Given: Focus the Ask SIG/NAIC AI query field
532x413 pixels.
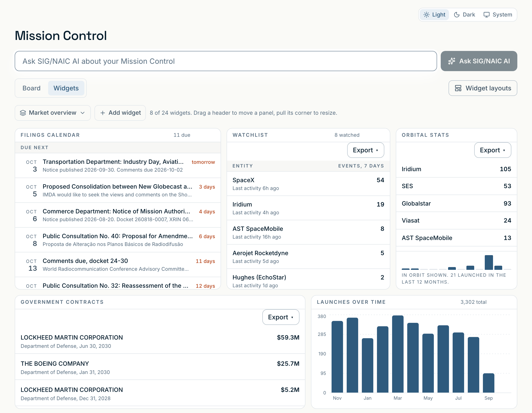Looking at the screenshot, I should click(x=226, y=61).
